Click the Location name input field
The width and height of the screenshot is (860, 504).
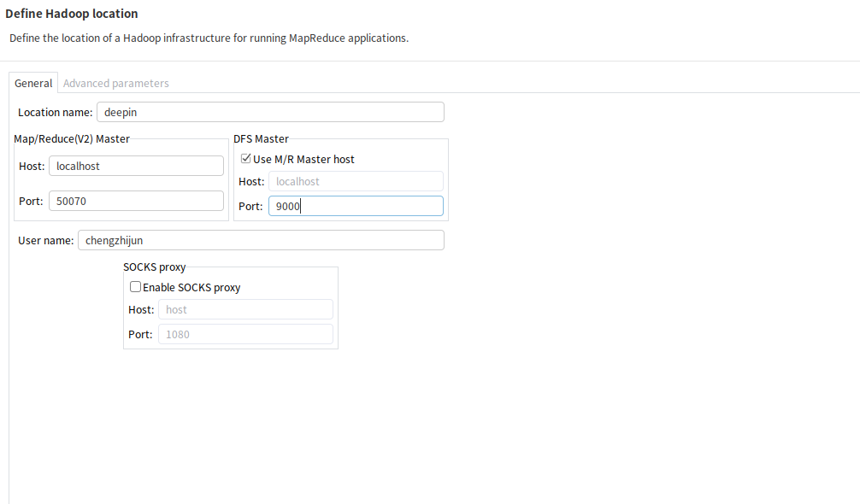coord(270,112)
